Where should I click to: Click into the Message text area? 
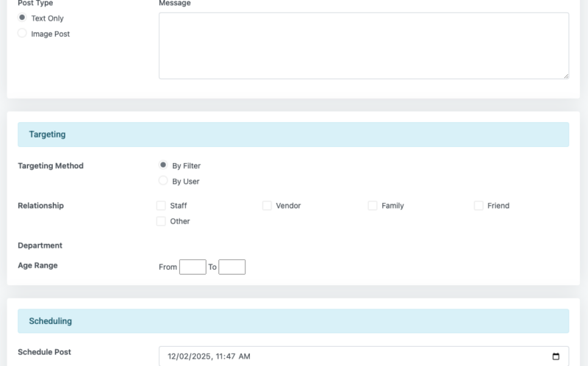point(364,46)
